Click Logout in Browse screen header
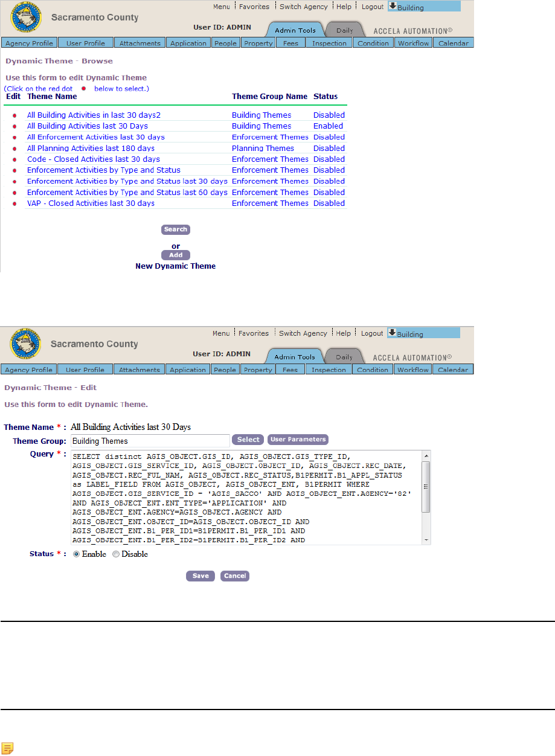This screenshot has width=555, height=756. pyautogui.click(x=373, y=7)
